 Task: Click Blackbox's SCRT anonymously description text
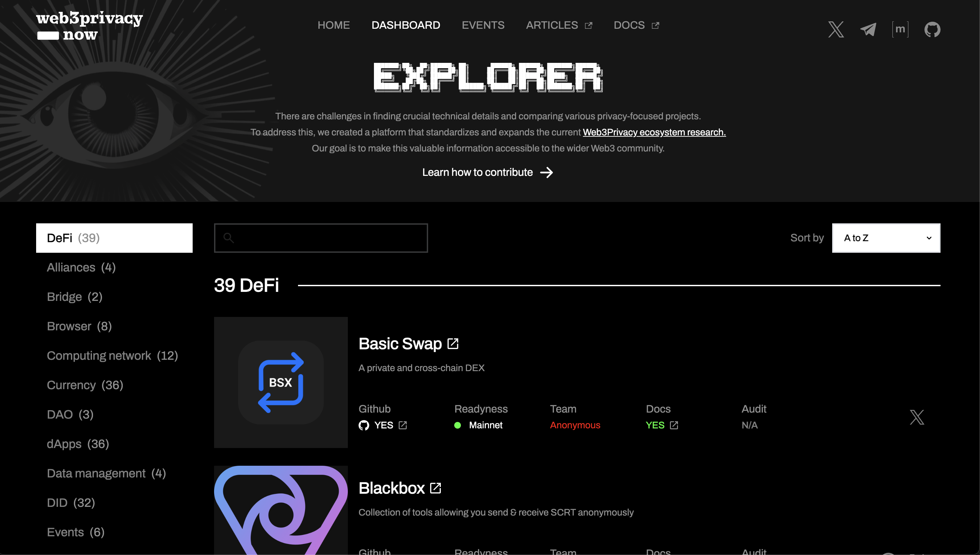pos(496,512)
